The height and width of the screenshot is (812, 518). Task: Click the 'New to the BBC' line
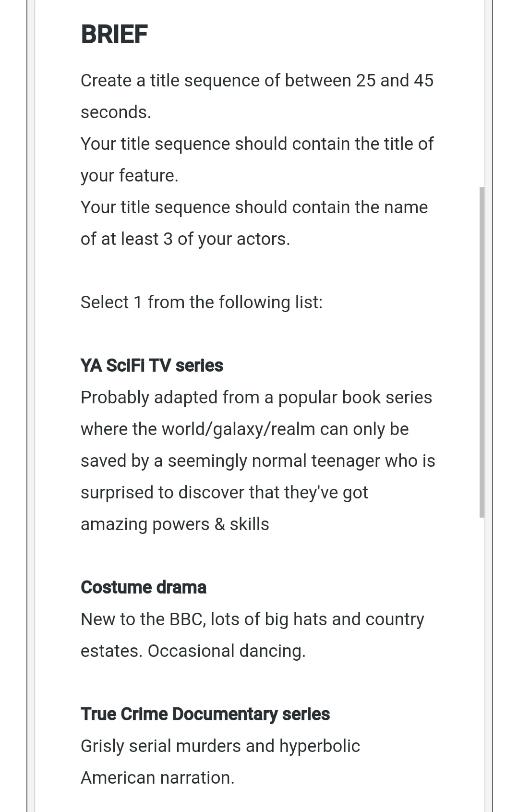coord(252,619)
